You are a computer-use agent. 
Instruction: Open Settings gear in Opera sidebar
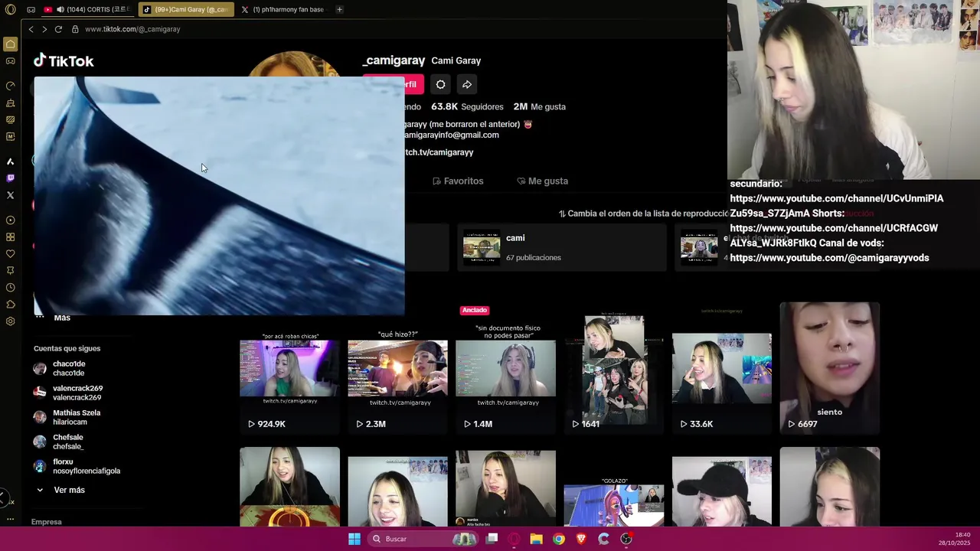click(x=10, y=321)
